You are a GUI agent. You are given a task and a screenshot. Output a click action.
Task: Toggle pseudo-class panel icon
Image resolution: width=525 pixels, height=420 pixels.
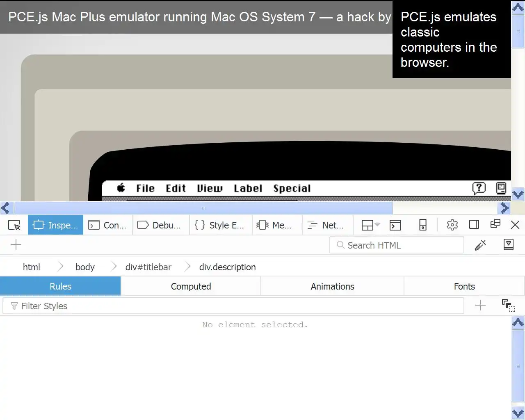(x=509, y=306)
